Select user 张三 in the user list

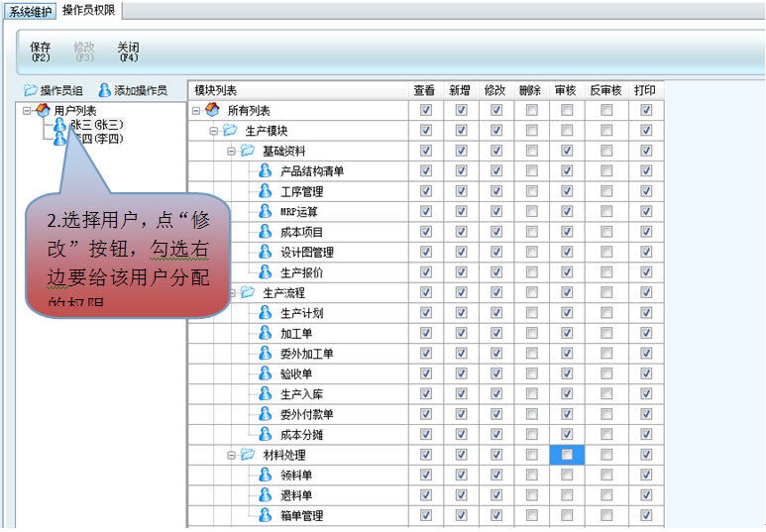coord(96,125)
